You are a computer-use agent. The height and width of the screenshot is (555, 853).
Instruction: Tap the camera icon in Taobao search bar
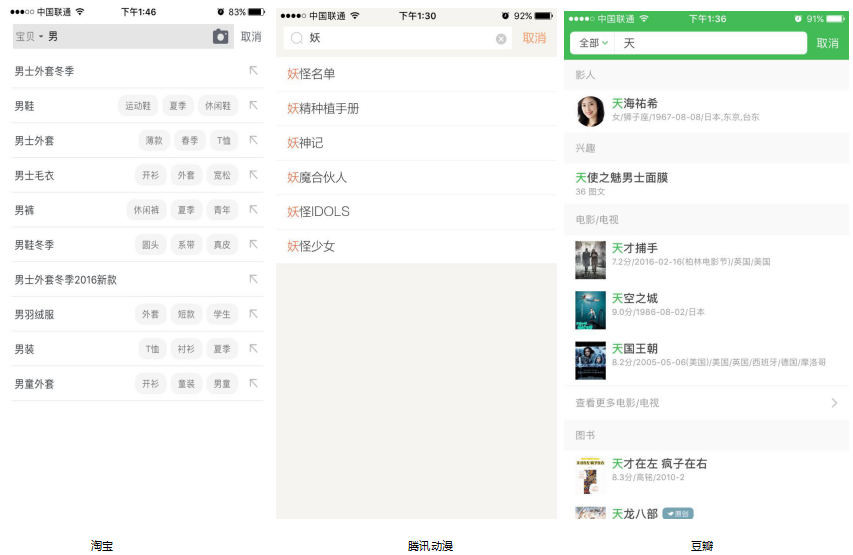coord(220,37)
